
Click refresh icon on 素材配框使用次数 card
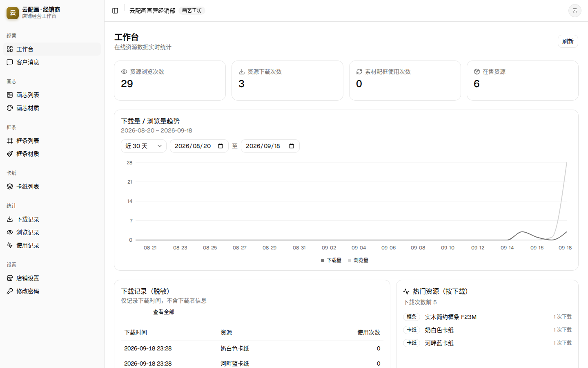(x=359, y=72)
